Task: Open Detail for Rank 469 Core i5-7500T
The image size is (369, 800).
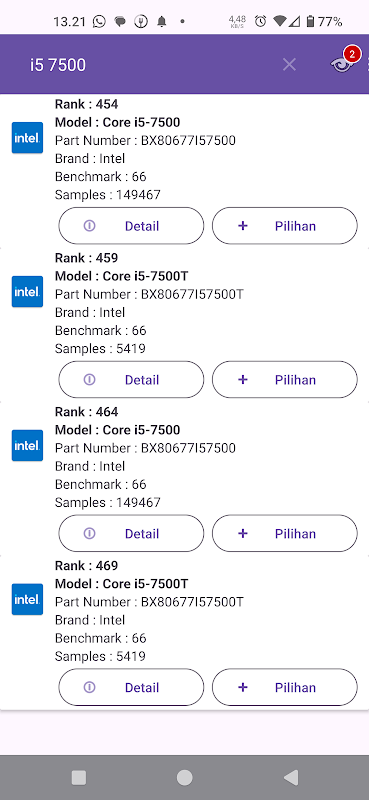Action: [131, 687]
